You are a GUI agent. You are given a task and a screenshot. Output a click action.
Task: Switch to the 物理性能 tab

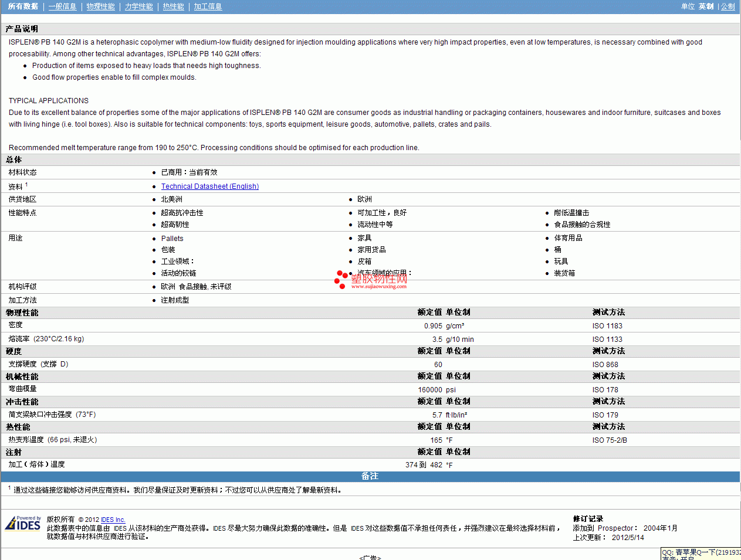100,6
